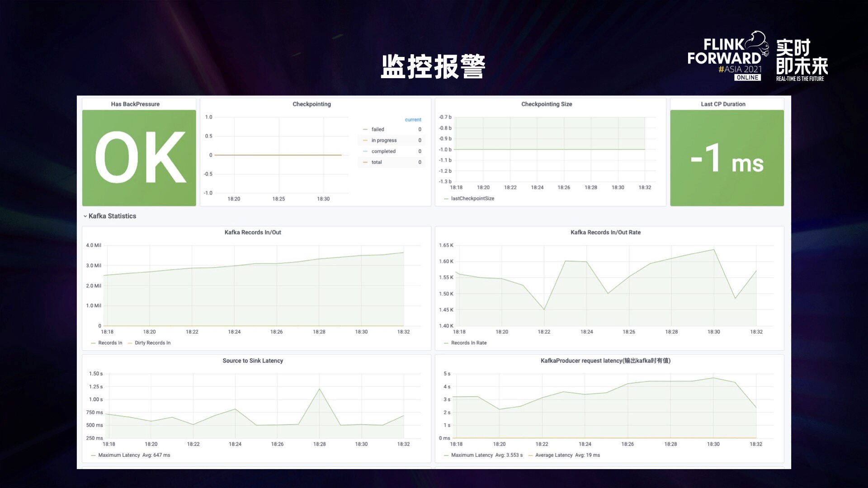Open the Checkpointing panel title menu

(311, 104)
